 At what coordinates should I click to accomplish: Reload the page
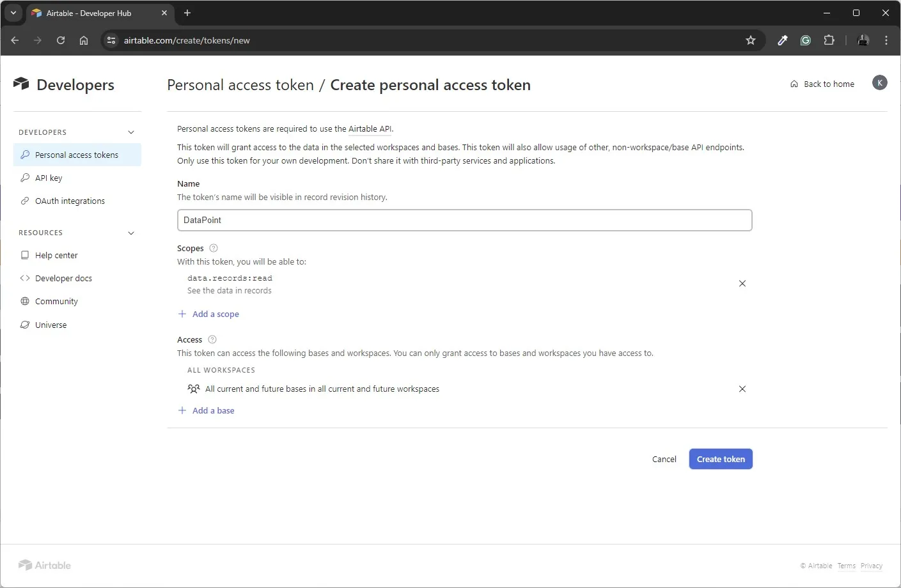[x=61, y=40]
